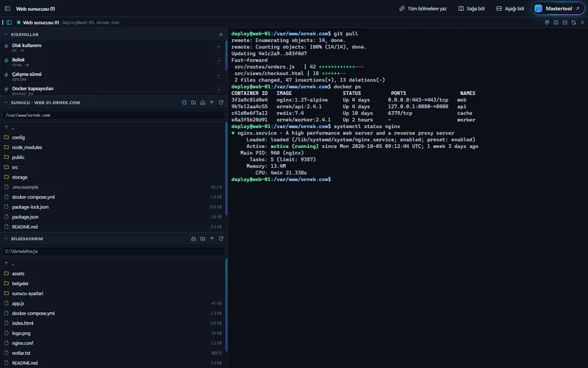Select server README.md, sized 3.5 KB
This screenshot has width=588, height=368.
point(112,227)
